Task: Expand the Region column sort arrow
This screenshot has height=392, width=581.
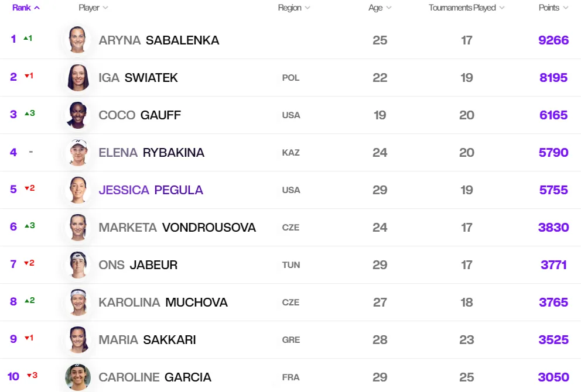Action: coord(307,8)
